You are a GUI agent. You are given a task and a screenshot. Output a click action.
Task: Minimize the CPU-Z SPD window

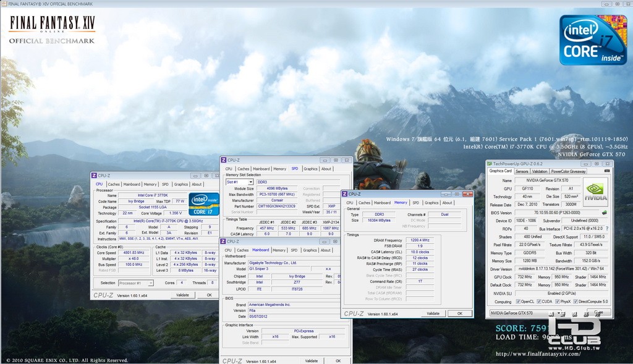[x=325, y=160]
